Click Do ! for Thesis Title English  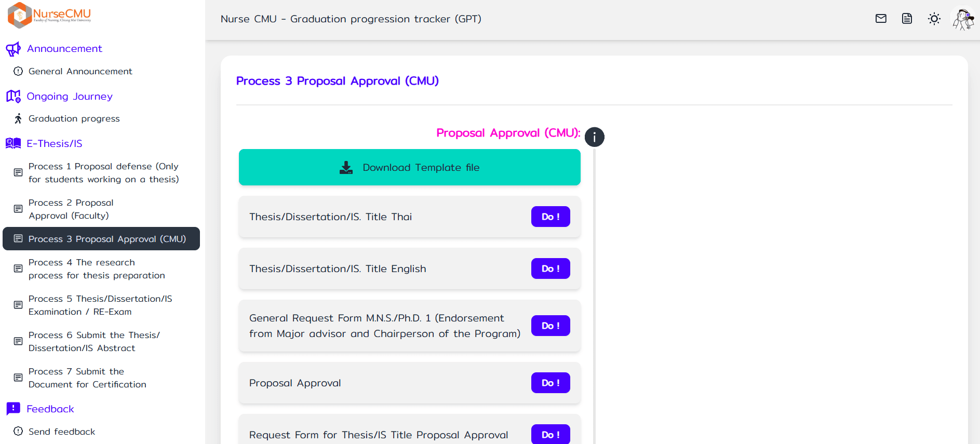(550, 268)
